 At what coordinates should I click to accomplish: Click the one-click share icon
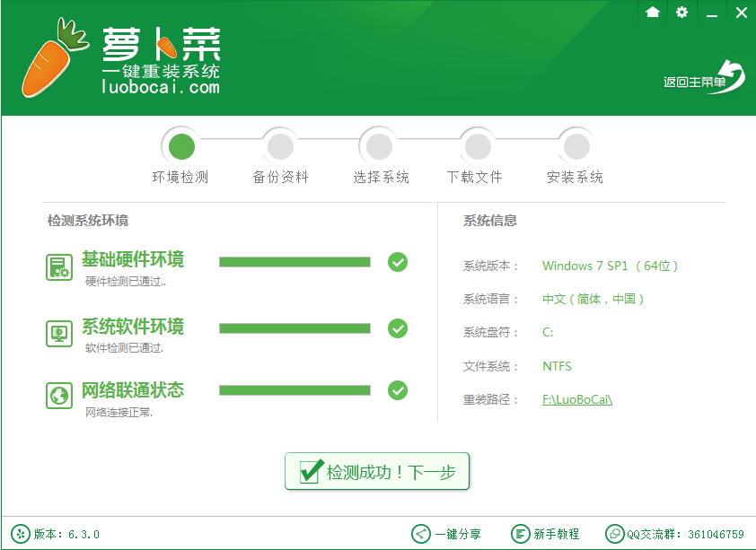pyautogui.click(x=420, y=534)
